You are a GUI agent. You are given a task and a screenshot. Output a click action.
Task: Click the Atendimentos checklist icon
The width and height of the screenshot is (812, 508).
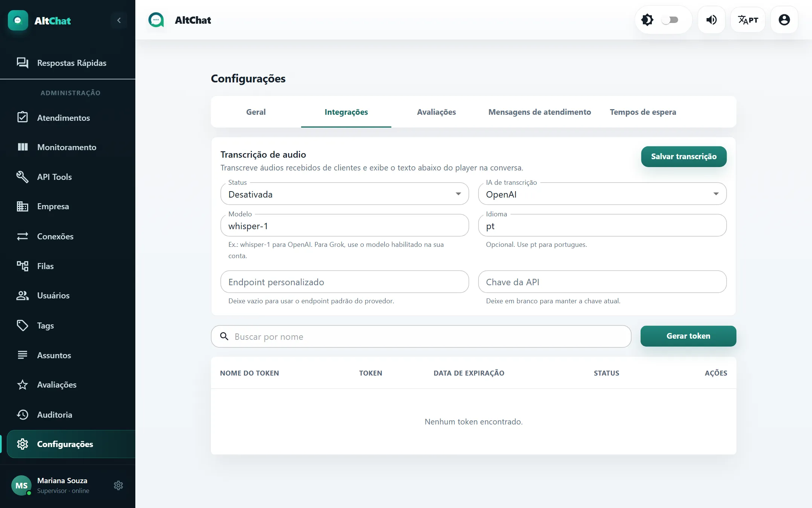tap(23, 117)
